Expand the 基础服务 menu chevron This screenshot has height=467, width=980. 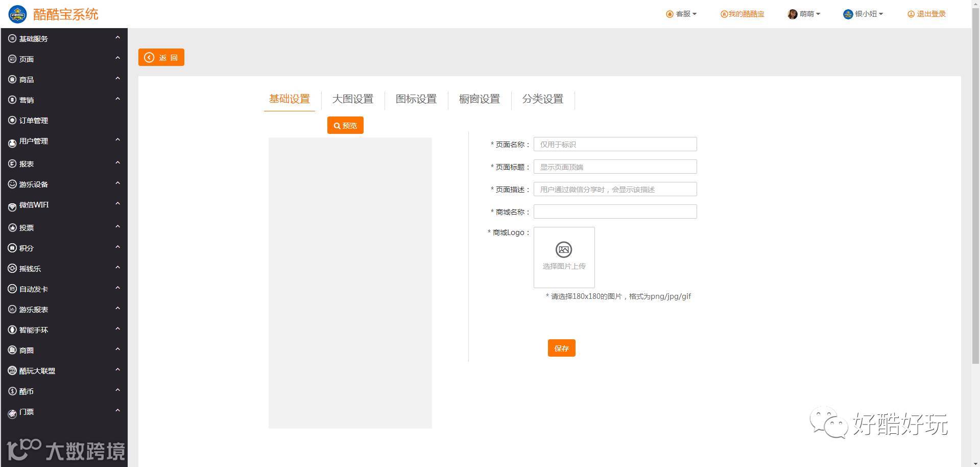click(x=117, y=37)
